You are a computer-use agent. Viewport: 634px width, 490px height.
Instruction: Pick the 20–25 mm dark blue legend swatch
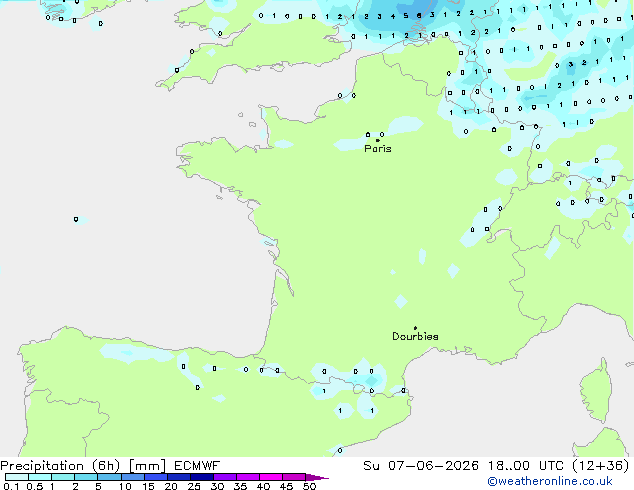point(179,477)
